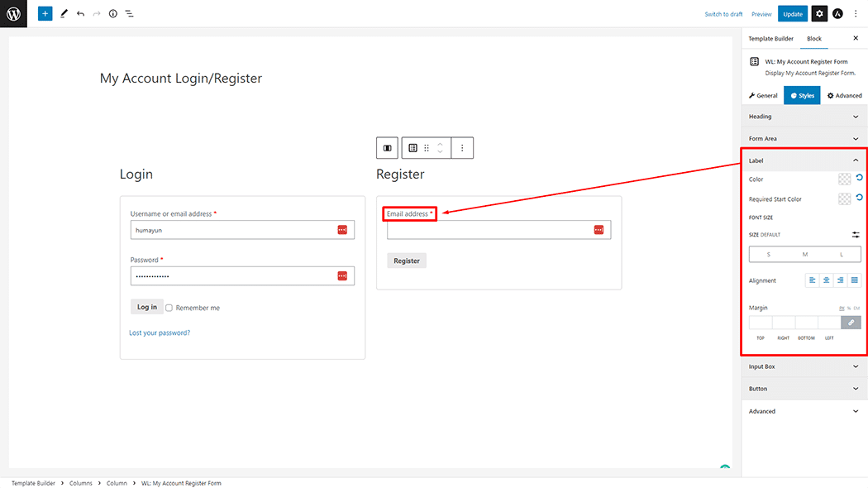The width and height of the screenshot is (868, 488).
Task: Click the Undo arrow icon
Action: click(x=79, y=13)
